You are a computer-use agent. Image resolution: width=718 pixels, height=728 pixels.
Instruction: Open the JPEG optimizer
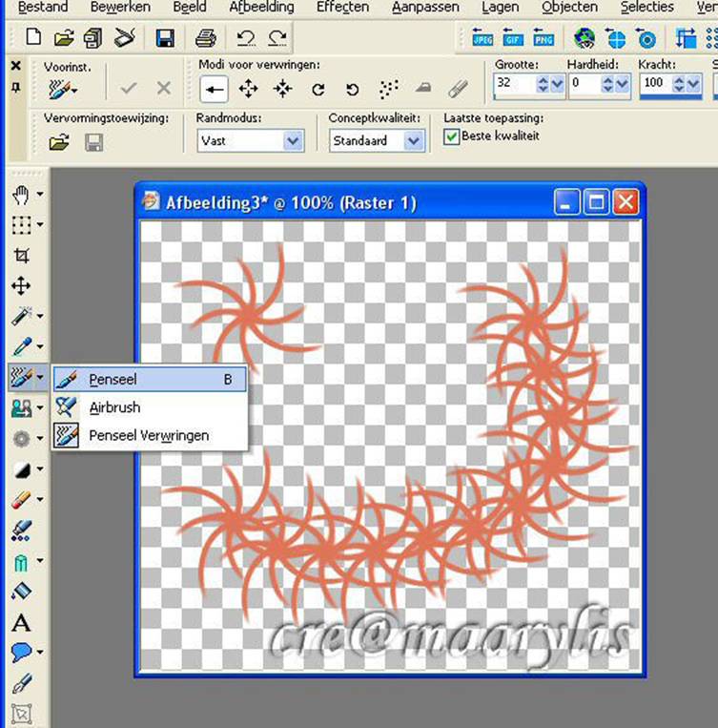[x=482, y=38]
